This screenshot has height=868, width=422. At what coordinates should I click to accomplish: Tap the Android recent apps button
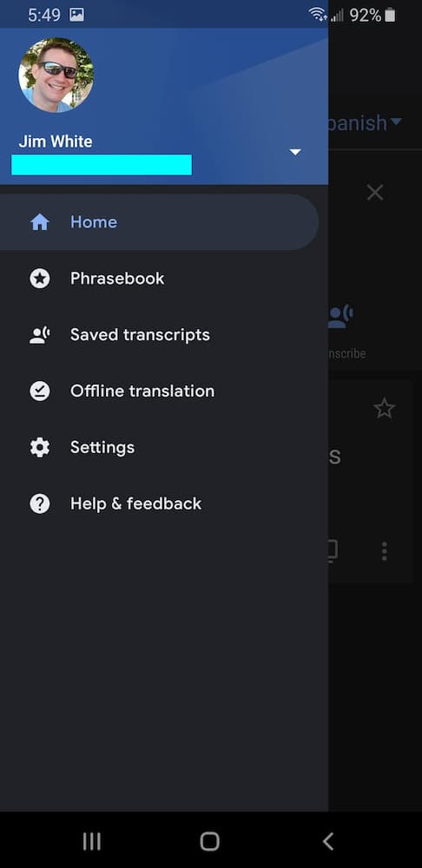(92, 841)
